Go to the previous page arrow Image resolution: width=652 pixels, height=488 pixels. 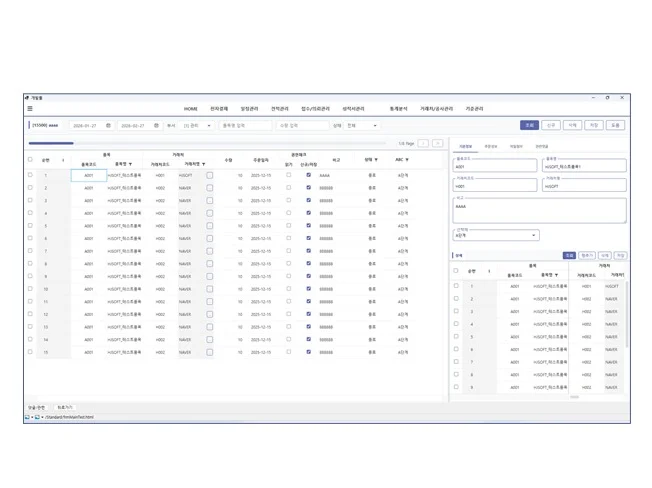(x=423, y=144)
